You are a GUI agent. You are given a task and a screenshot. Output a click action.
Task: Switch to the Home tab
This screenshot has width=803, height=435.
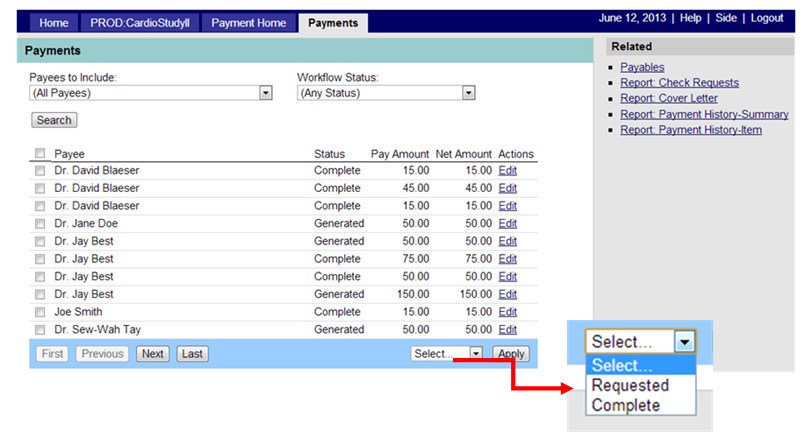coord(54,23)
